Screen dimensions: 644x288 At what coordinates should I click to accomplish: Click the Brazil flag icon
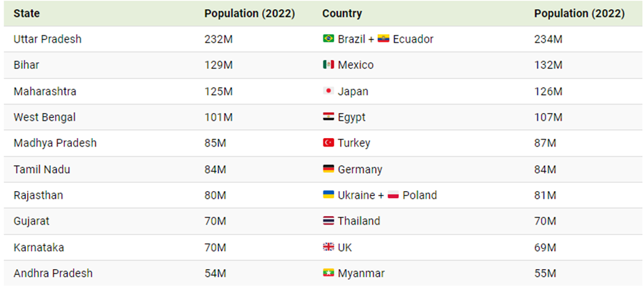tap(328, 39)
